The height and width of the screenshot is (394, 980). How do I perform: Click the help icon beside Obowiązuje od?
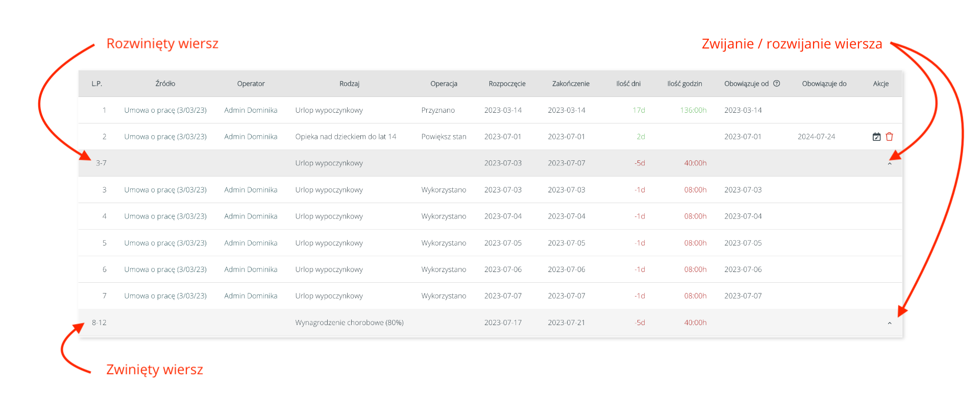pyautogui.click(x=776, y=84)
